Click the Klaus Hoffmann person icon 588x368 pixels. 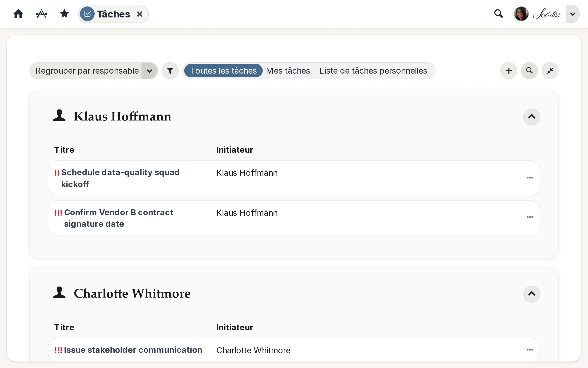click(x=59, y=115)
